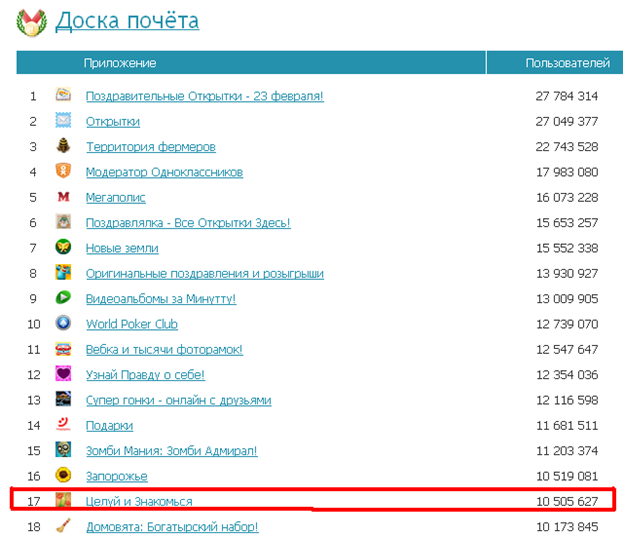The image size is (623, 537).
Task: Open the Территория фермеров link
Action: (151, 147)
